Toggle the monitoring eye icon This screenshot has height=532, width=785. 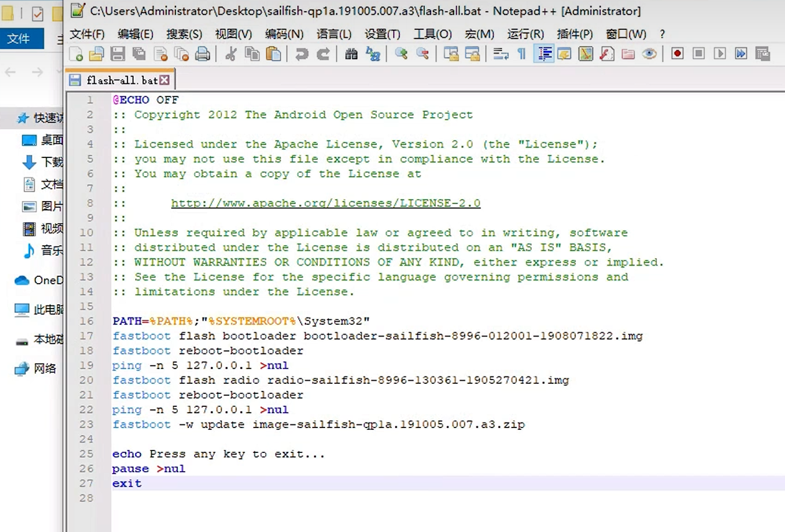coord(649,54)
